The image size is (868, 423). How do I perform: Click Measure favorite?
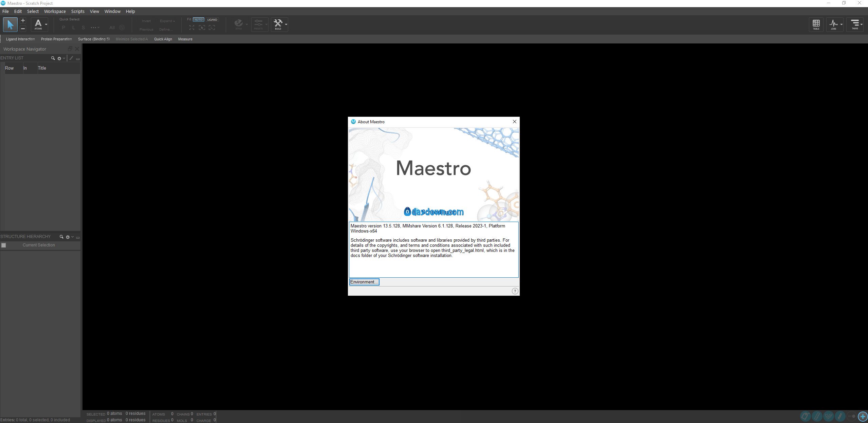coord(185,39)
